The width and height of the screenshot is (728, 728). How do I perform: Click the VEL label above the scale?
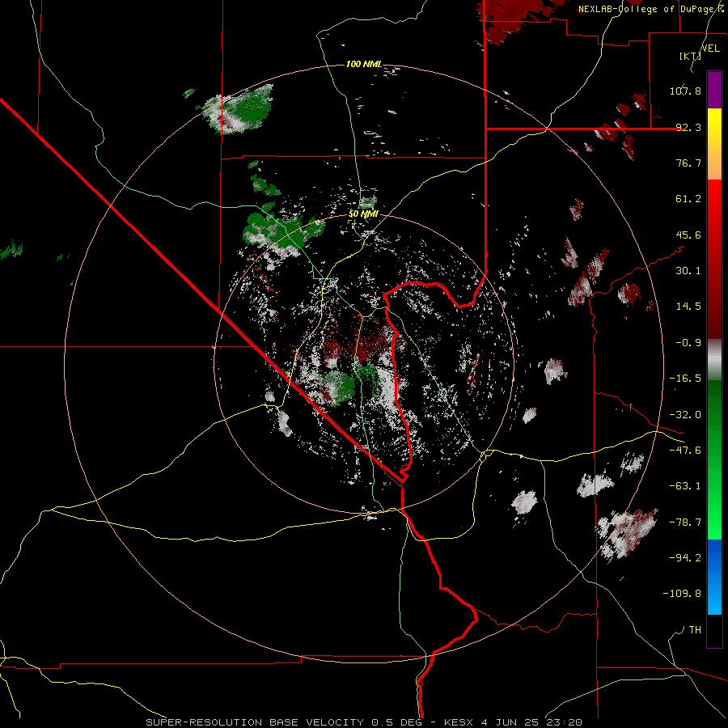[710, 48]
